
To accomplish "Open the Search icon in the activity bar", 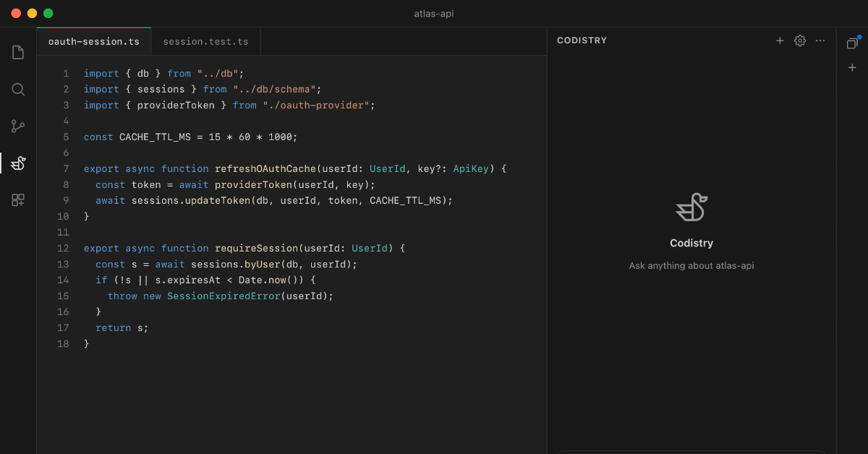I will 18,90.
